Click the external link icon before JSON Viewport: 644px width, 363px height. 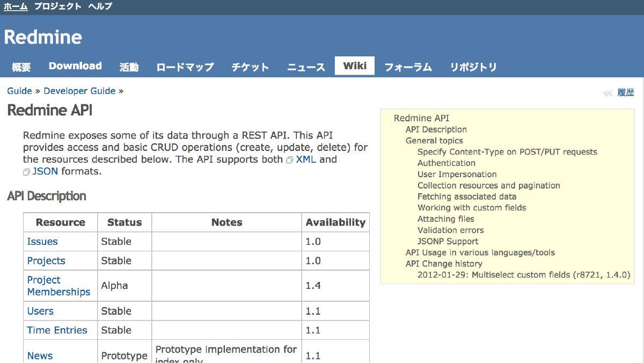point(26,172)
